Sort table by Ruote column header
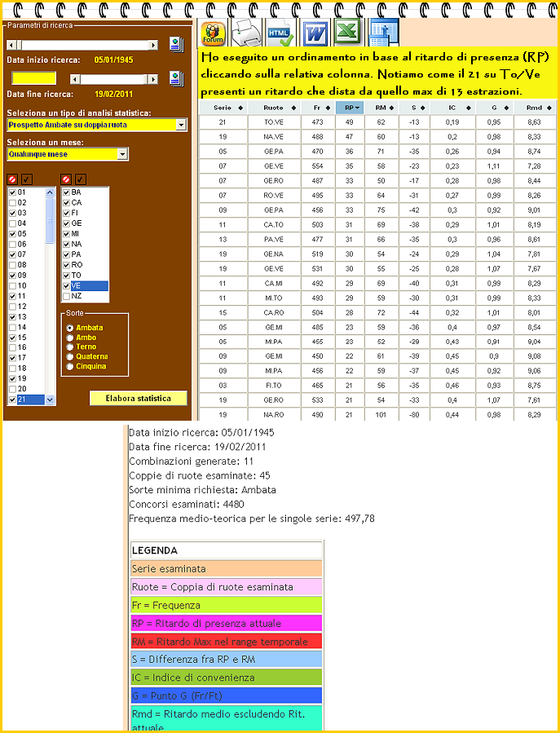This screenshot has height=733, width=560. (274, 108)
